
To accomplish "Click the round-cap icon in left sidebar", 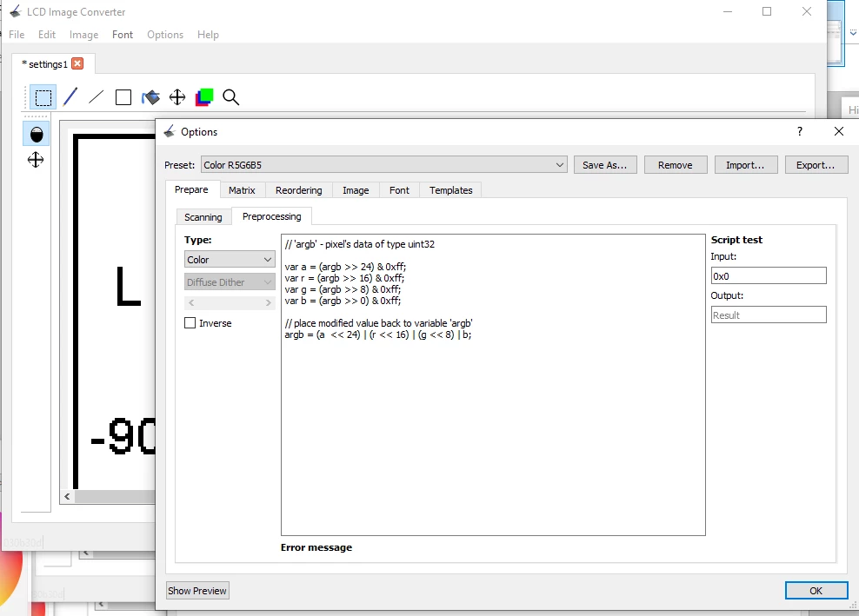I will pos(37,134).
